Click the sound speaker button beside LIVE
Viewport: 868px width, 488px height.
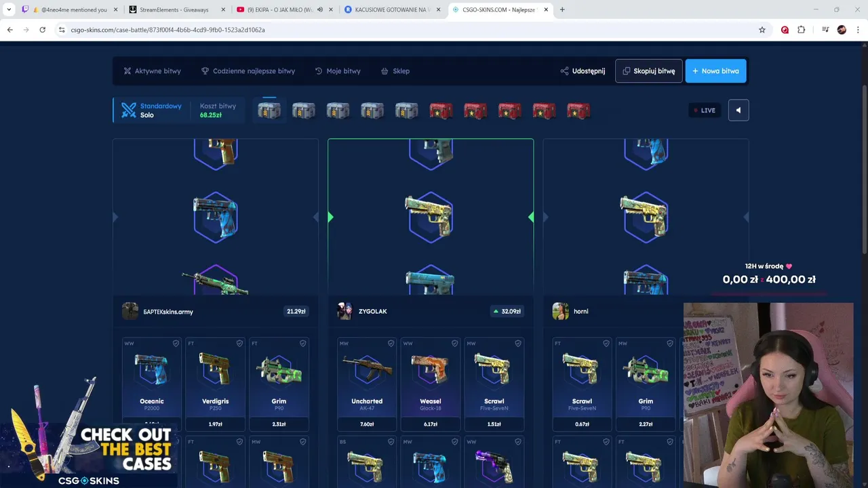click(738, 110)
